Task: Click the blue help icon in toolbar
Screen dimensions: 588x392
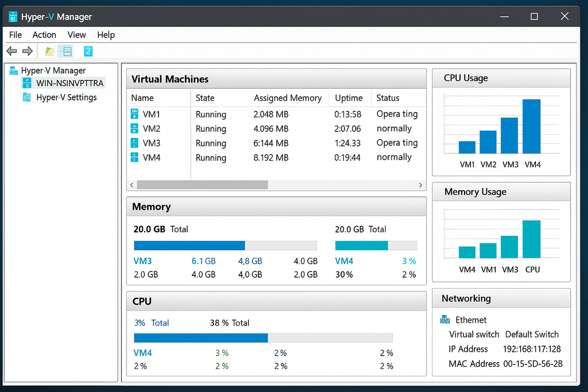Action: pos(88,51)
